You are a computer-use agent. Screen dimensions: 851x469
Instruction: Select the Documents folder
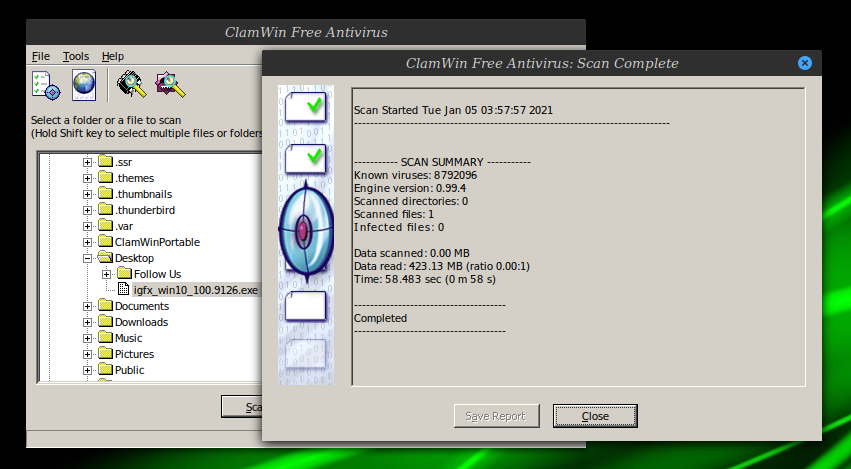pyautogui.click(x=142, y=306)
